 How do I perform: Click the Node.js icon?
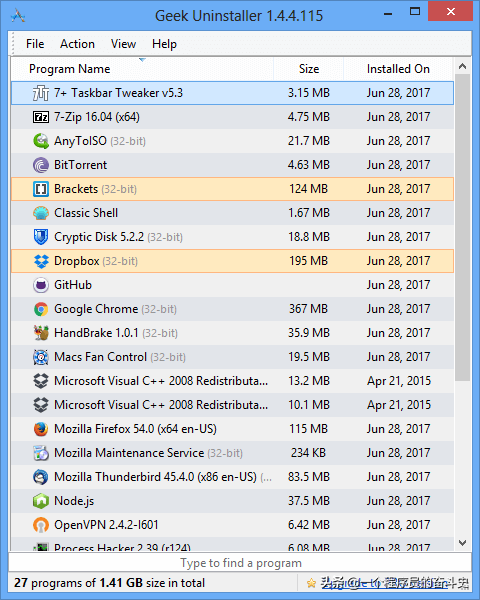[41, 501]
